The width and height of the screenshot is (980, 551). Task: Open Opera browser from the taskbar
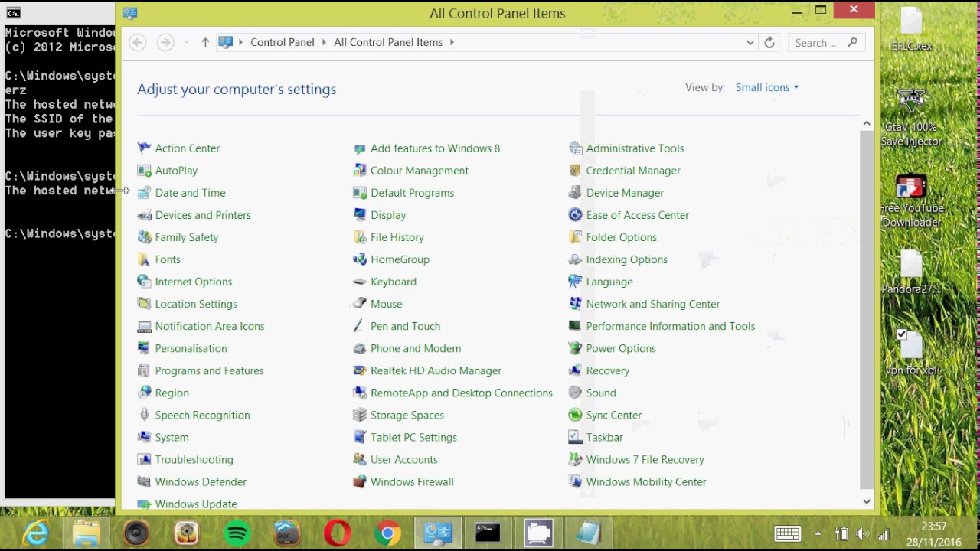point(338,533)
